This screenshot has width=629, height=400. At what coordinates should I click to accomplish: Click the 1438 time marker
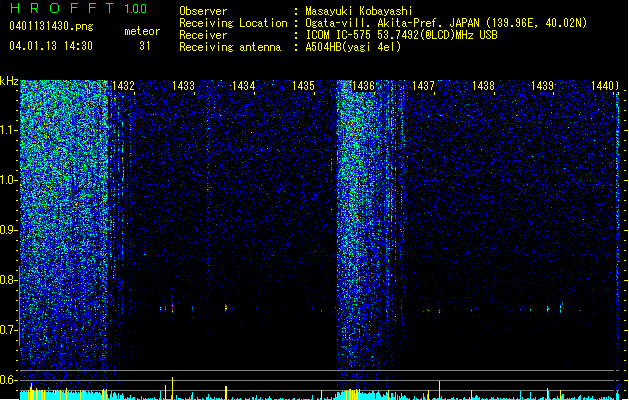[483, 86]
